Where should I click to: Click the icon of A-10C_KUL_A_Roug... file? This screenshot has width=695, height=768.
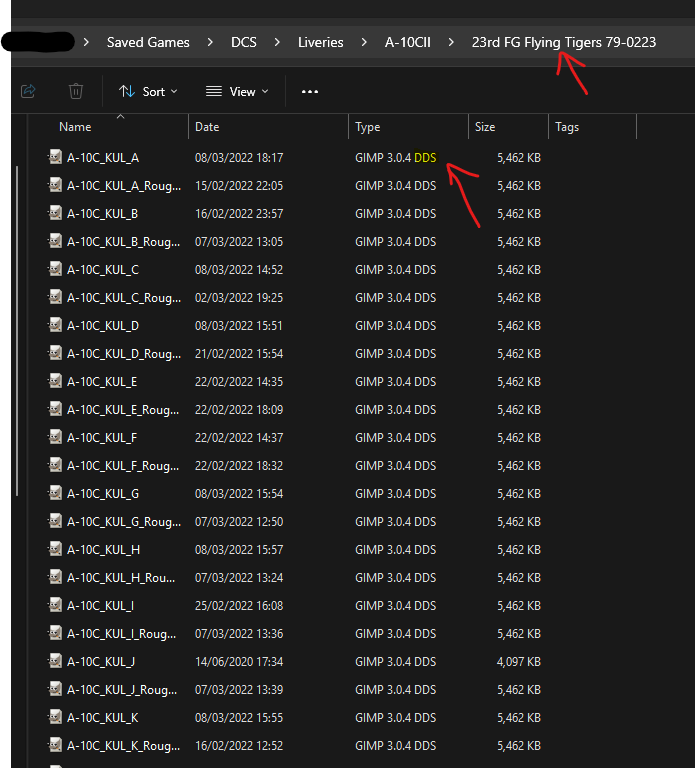coord(55,185)
